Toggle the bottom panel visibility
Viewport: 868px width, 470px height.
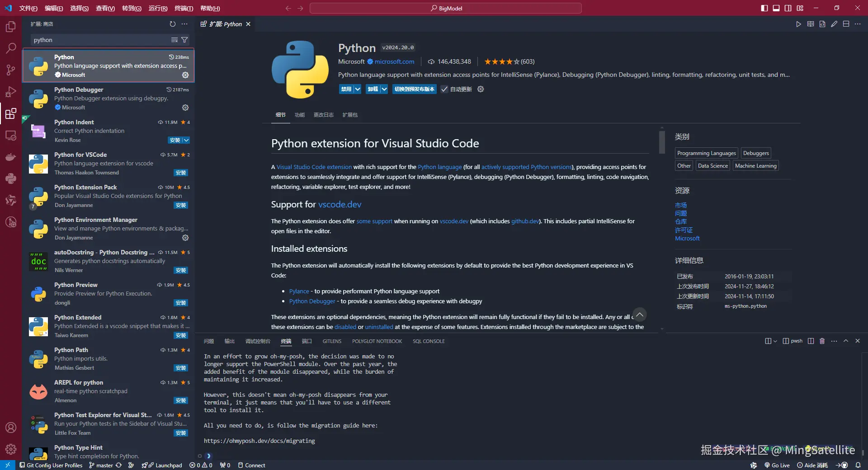776,8
